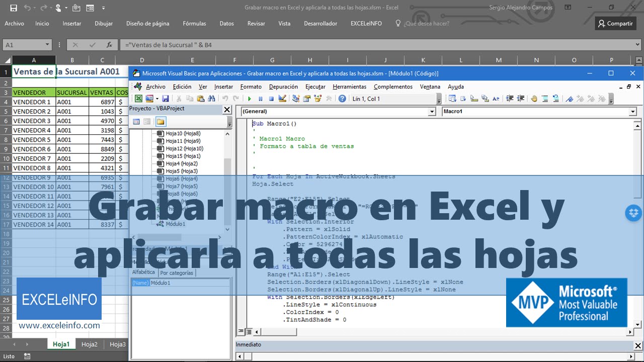This screenshot has height=362, width=644.
Task: Switch to Hoja2 sheet tab
Action: click(90, 344)
